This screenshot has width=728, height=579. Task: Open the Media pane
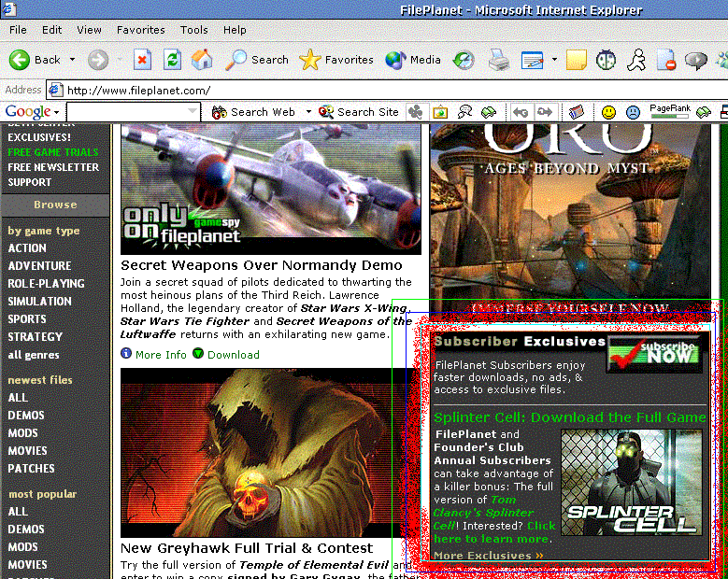(413, 60)
